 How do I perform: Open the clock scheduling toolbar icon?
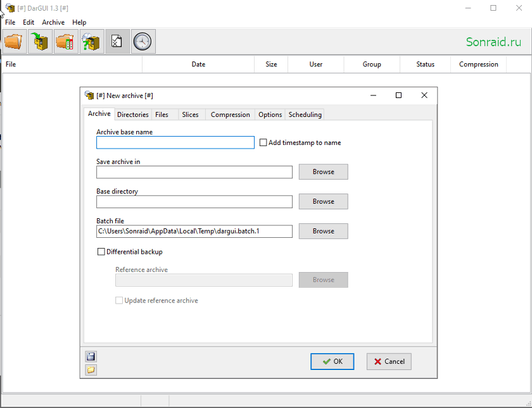143,42
